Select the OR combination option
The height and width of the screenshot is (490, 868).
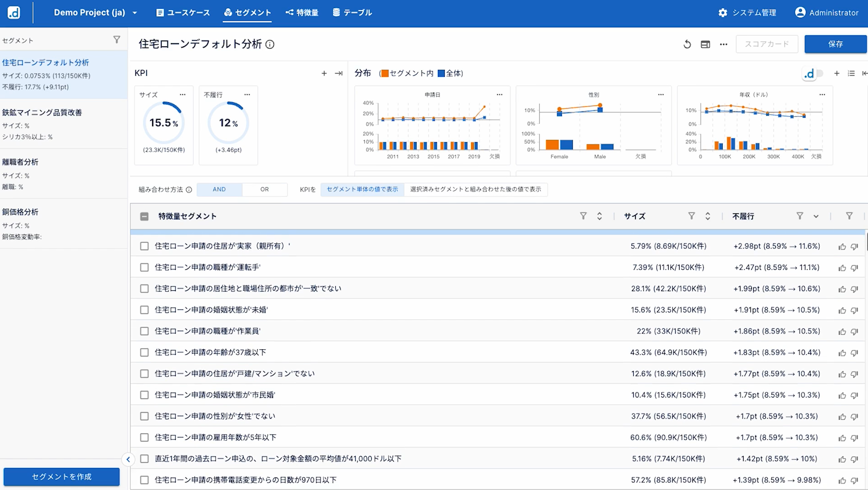point(264,189)
